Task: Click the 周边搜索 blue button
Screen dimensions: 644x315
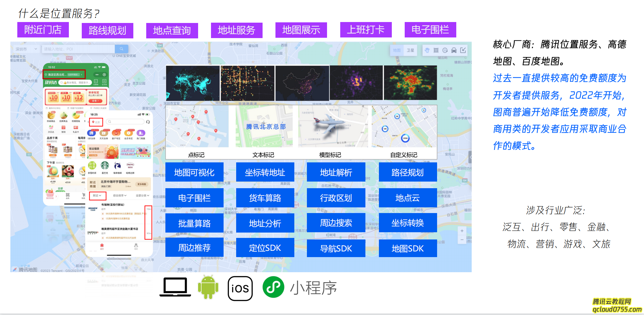Action: pyautogui.click(x=336, y=223)
